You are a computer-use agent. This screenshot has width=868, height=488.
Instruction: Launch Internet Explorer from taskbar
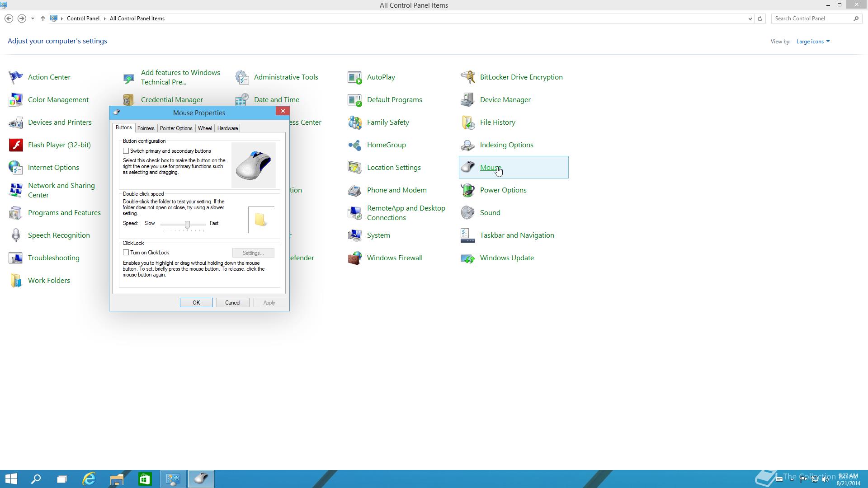[x=90, y=479]
